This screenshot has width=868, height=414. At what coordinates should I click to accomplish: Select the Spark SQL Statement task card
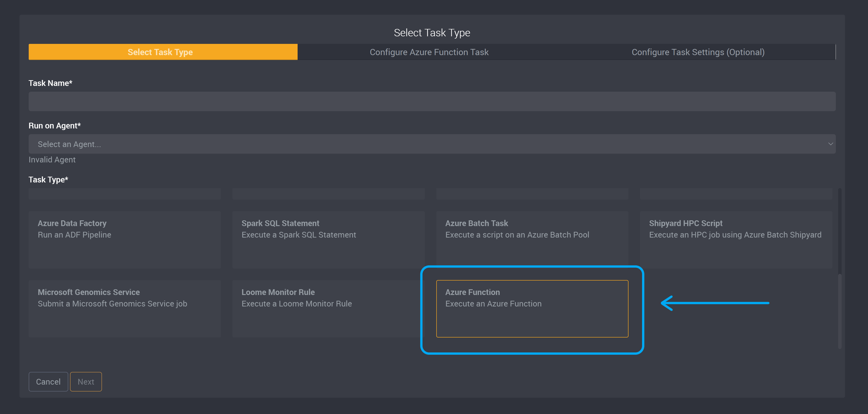(x=329, y=240)
